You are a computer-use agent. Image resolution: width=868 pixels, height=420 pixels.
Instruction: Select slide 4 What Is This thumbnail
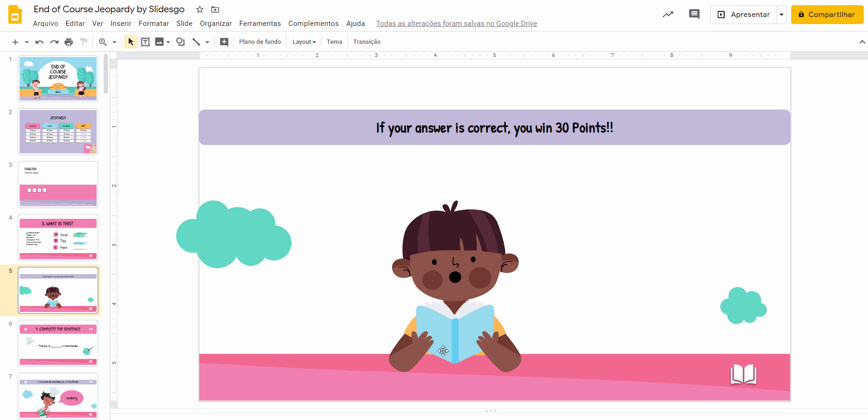[58, 238]
